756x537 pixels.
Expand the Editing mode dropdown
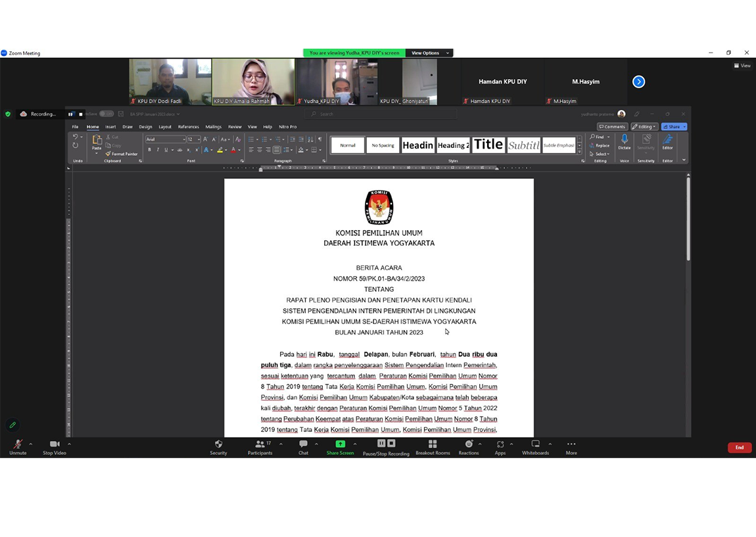(644, 127)
